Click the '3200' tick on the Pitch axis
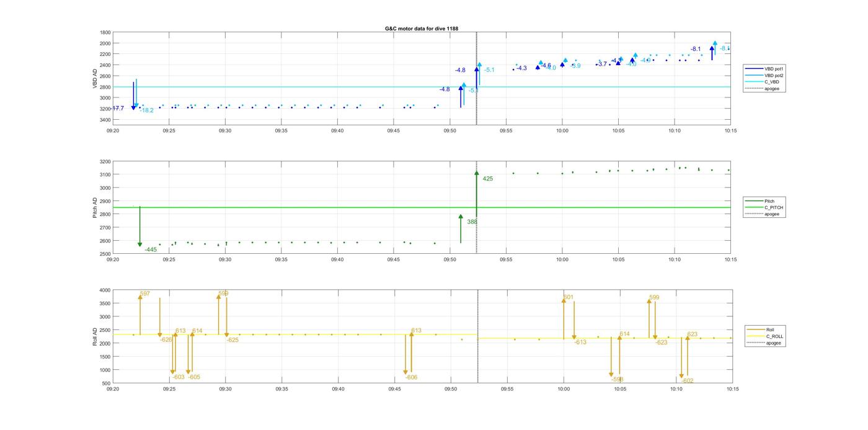The height and width of the screenshot is (430, 868). (x=105, y=161)
